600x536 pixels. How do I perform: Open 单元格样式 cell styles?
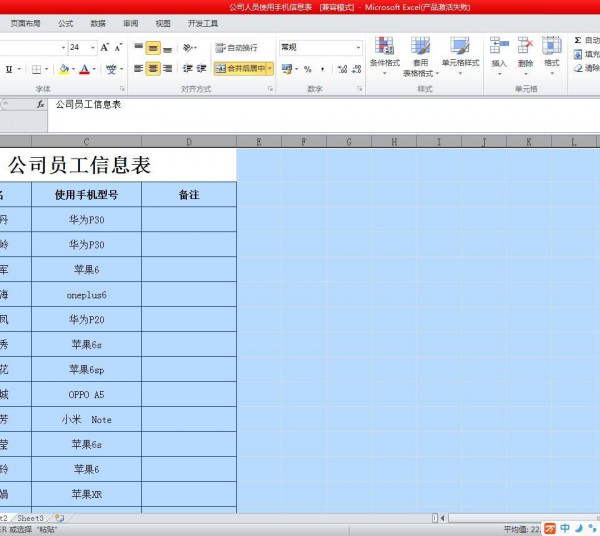tap(460, 55)
